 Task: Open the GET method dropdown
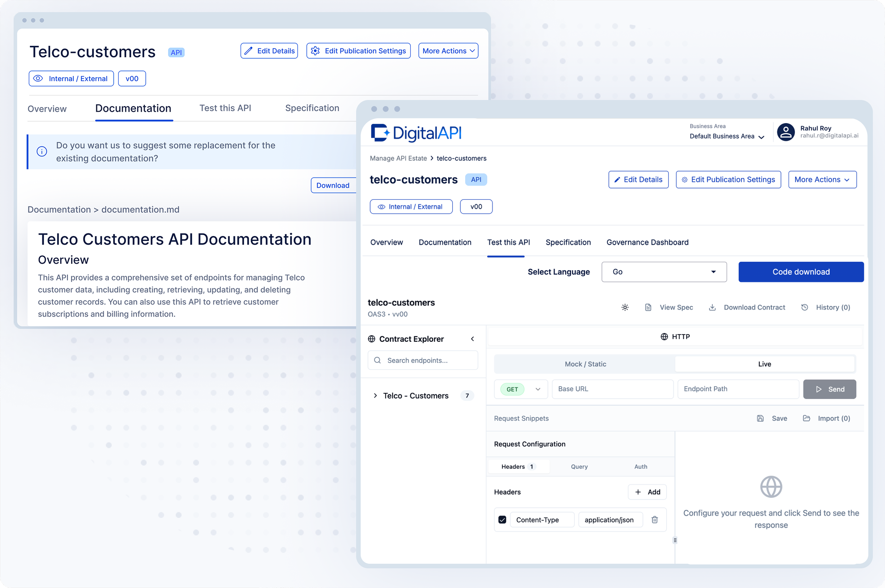pos(521,389)
